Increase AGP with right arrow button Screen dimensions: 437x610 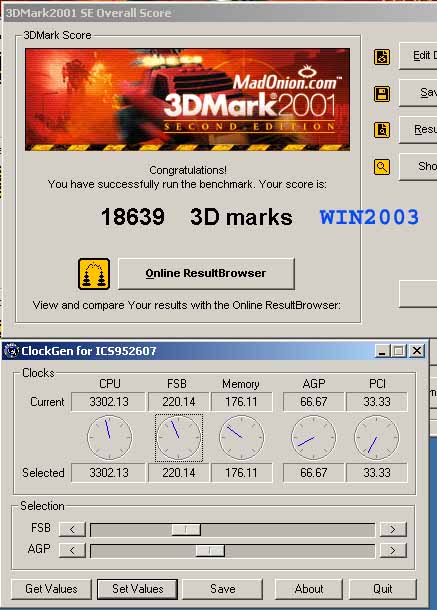pyautogui.click(x=393, y=550)
